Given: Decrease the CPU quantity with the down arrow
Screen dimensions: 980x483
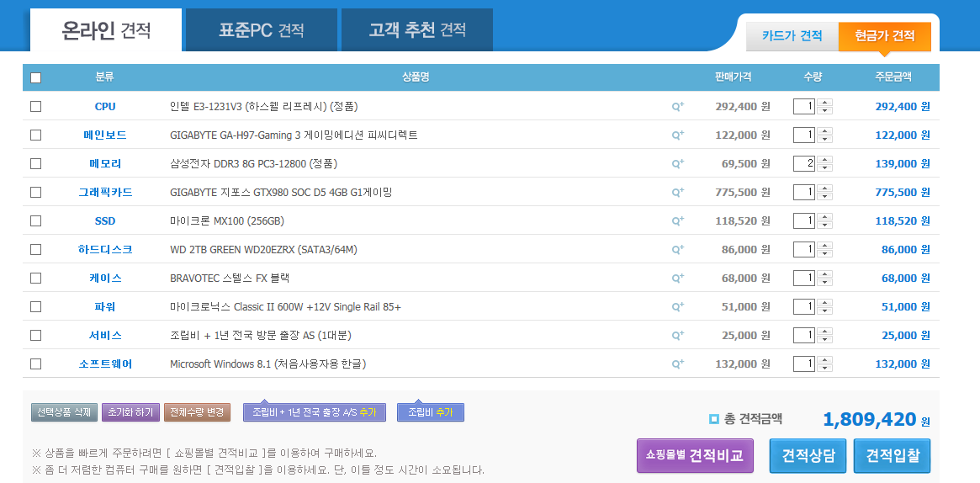Looking at the screenshot, I should coord(825,111).
